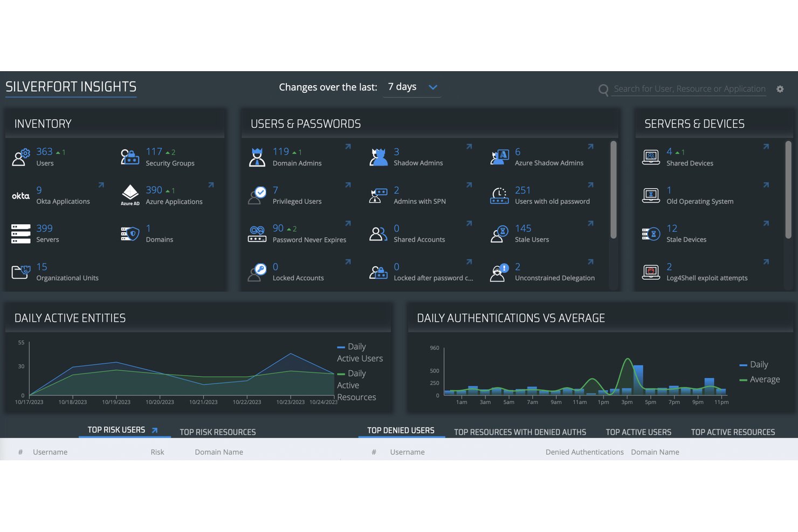Click the Azure AD logo icon
This screenshot has width=798, height=532.
point(130,195)
